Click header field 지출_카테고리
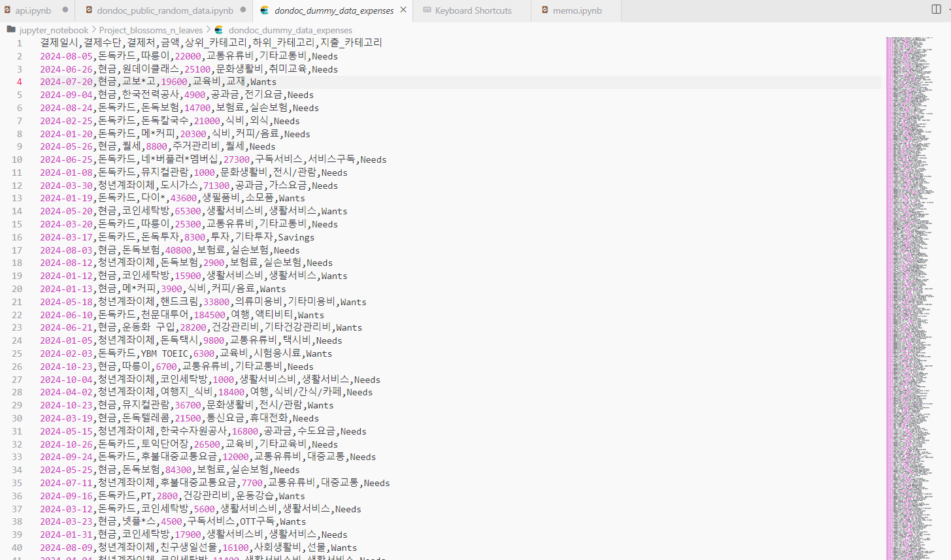951x560 pixels. pos(351,42)
